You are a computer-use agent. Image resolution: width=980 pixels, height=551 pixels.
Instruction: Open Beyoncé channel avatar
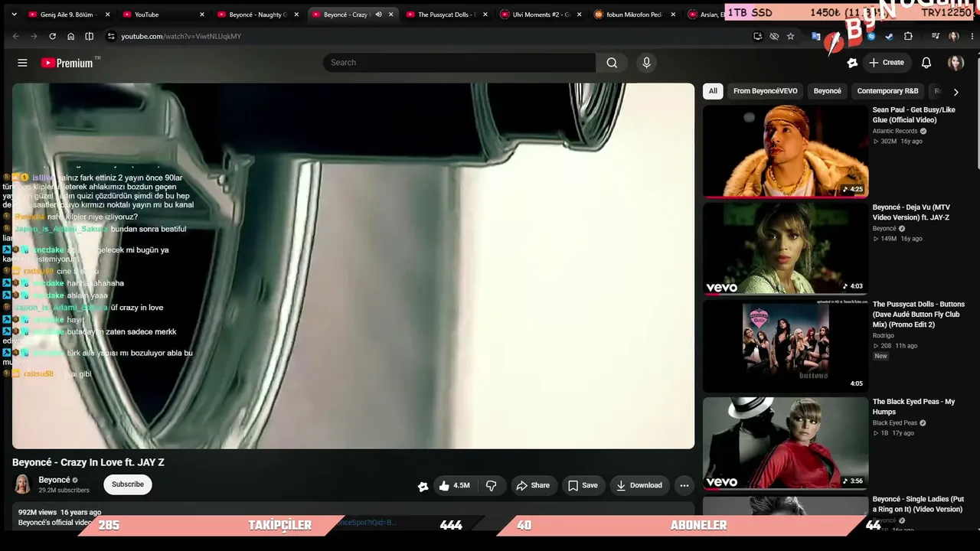[x=22, y=484]
